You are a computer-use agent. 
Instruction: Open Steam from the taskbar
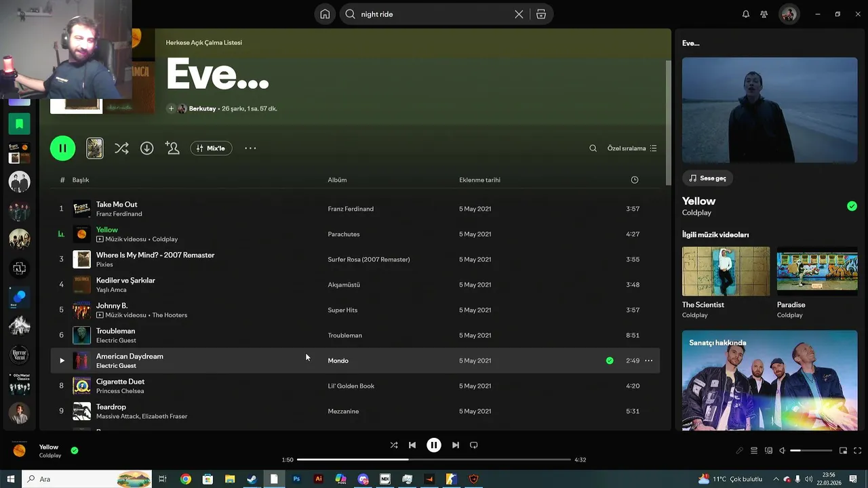pyautogui.click(x=252, y=479)
